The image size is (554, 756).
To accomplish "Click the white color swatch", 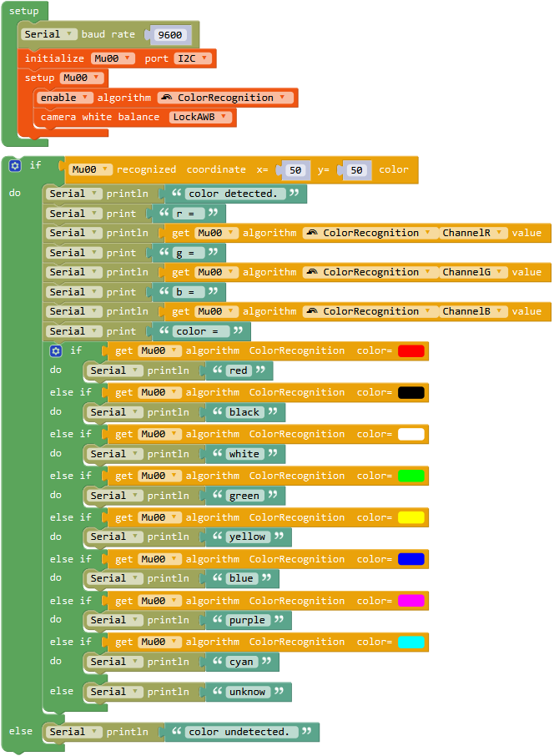I will [411, 434].
